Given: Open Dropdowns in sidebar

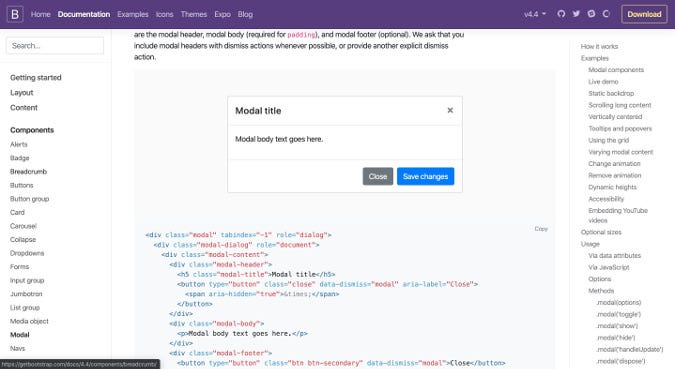Looking at the screenshot, I should point(27,253).
